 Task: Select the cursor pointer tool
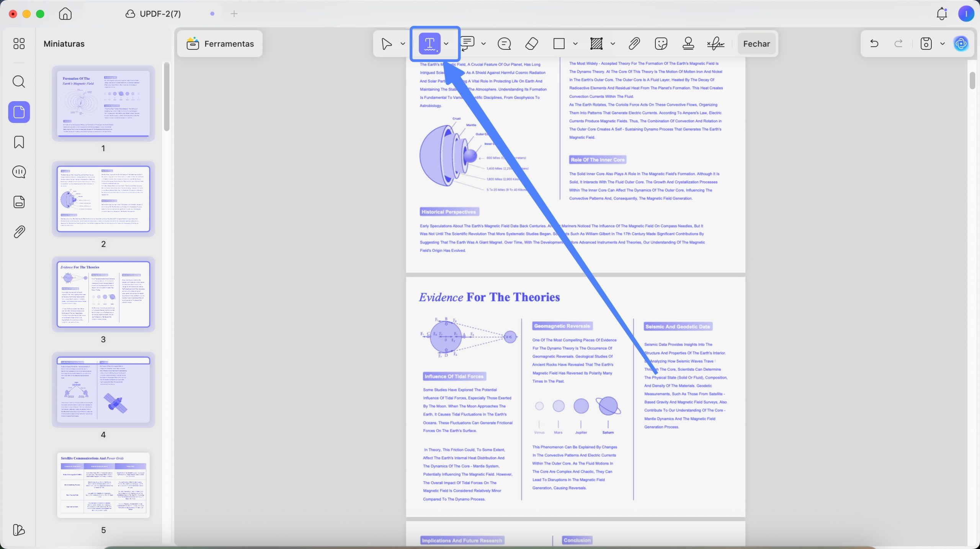387,44
